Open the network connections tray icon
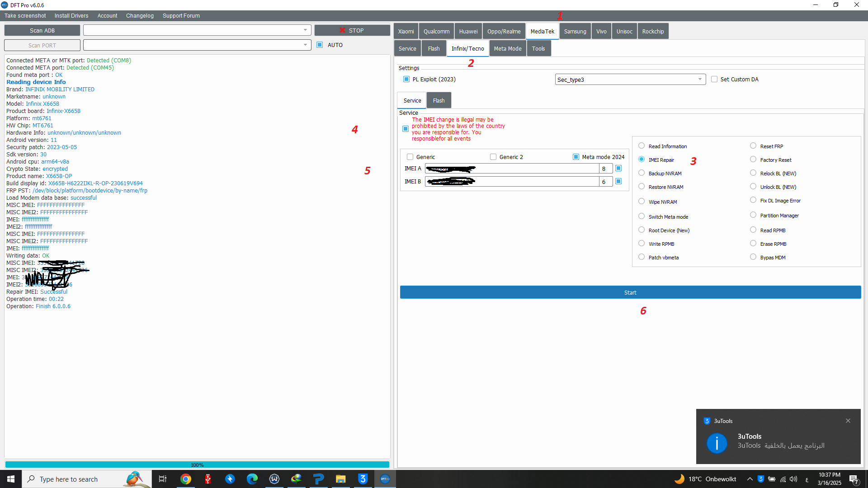Image resolution: width=868 pixels, height=488 pixels. click(783, 479)
